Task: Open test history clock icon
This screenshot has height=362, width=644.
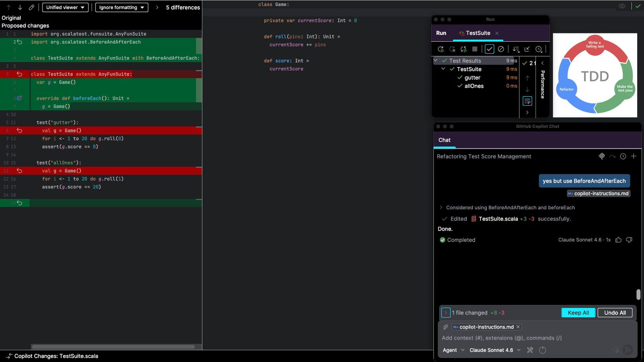Action: (539, 49)
